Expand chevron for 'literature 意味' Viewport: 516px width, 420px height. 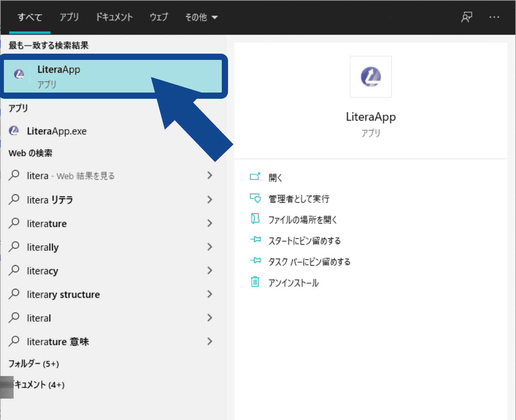tap(210, 341)
